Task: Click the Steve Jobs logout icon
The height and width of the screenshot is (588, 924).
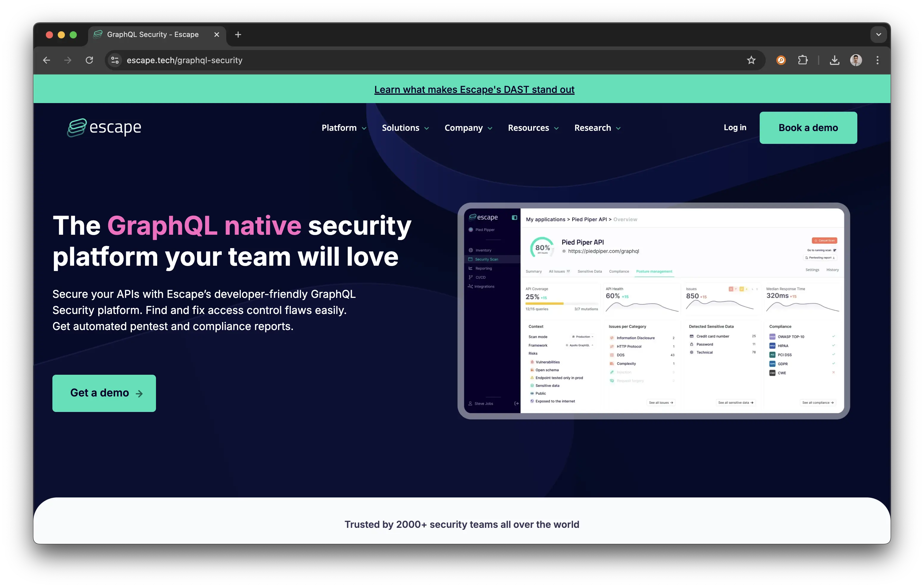Action: point(516,403)
